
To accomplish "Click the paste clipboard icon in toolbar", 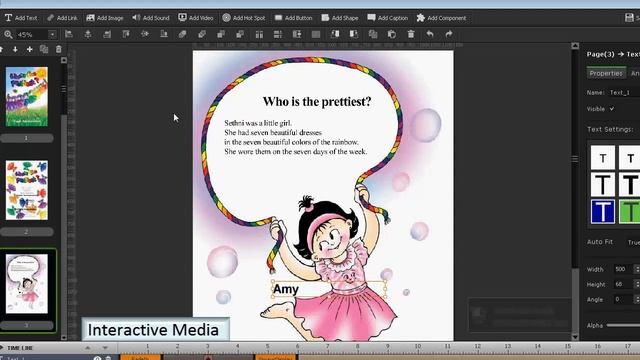I will point(392,34).
